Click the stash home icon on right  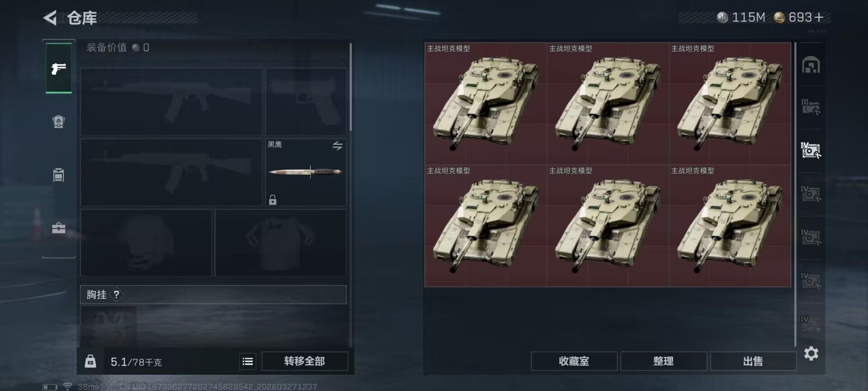click(x=811, y=65)
